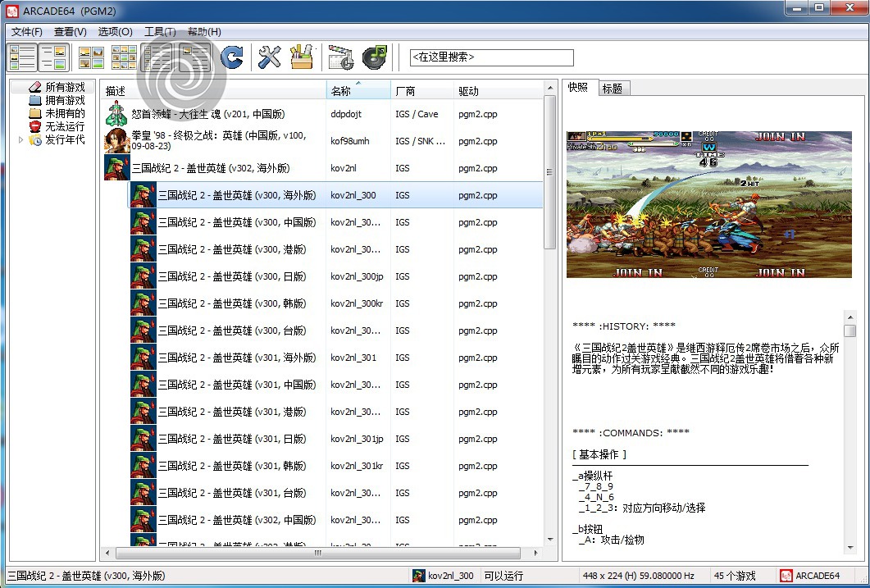The image size is (870, 588).
Task: Click the game list vertical scrollbar
Action: tap(550, 328)
